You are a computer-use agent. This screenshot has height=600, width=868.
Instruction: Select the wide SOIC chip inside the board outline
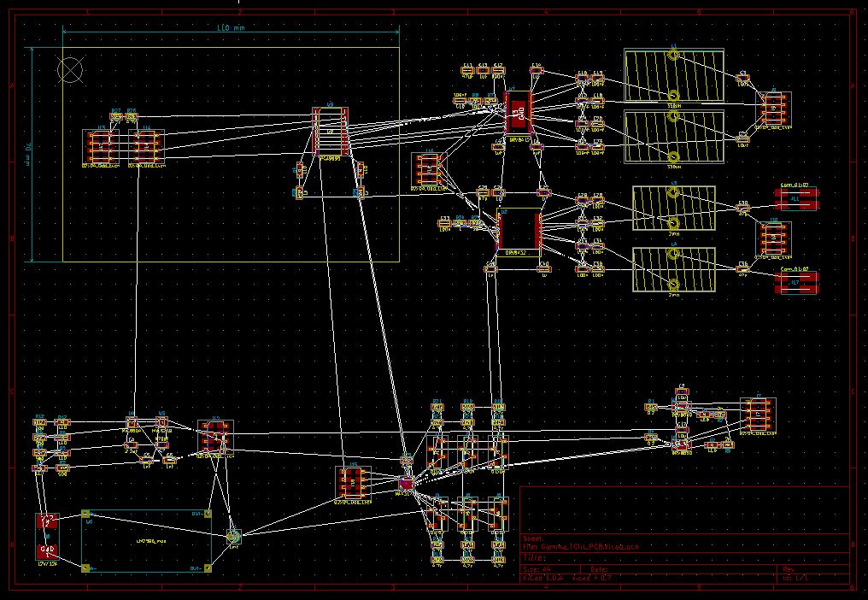(x=330, y=132)
